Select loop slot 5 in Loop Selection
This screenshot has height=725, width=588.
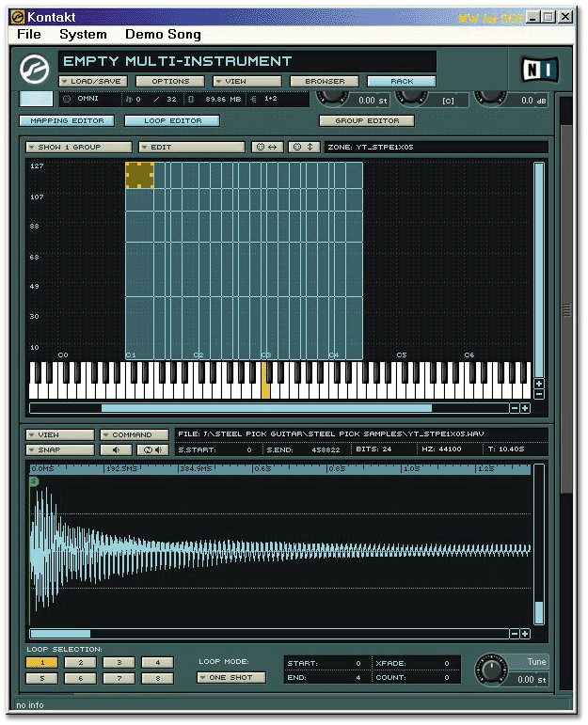click(x=41, y=677)
